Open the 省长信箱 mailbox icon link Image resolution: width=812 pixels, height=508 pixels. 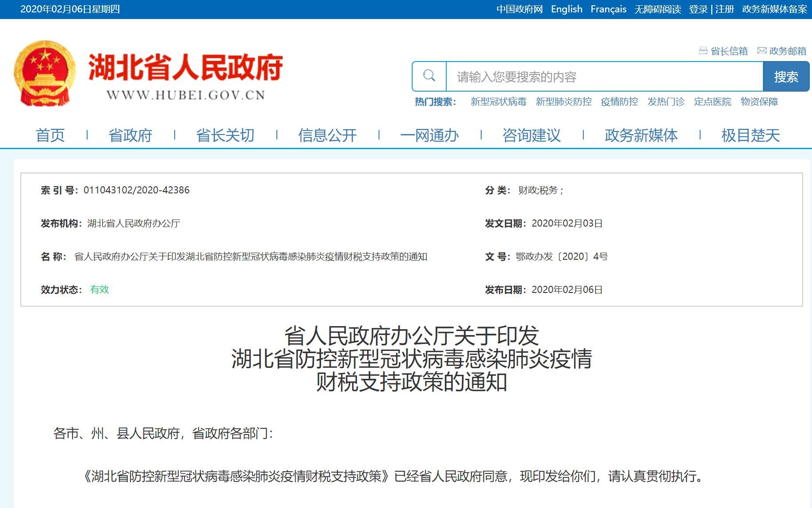coord(703,51)
